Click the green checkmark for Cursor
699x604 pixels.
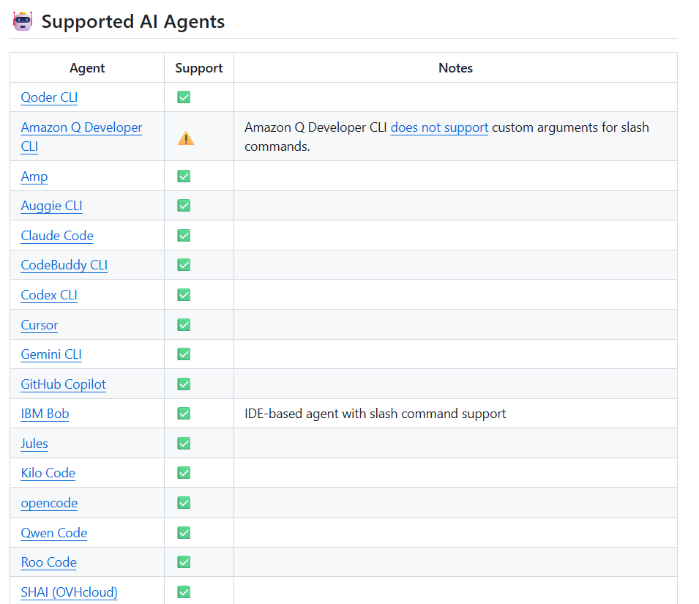(x=184, y=325)
